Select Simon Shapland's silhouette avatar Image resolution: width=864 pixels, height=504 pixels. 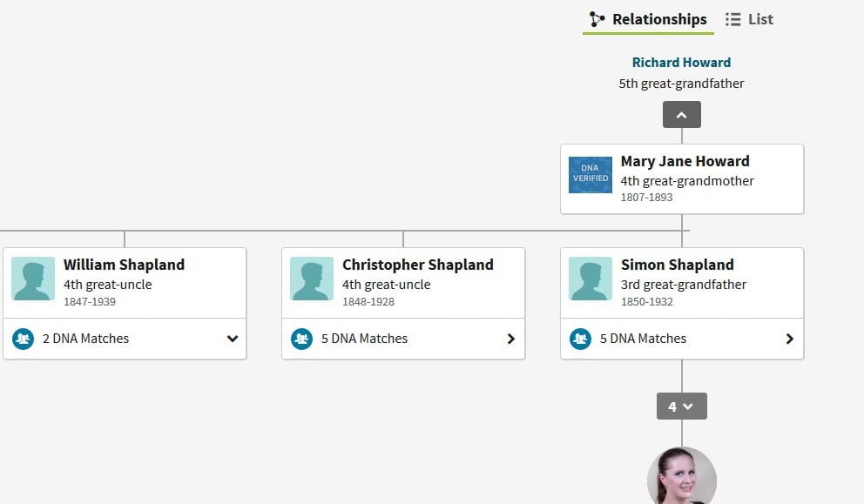coord(591,279)
